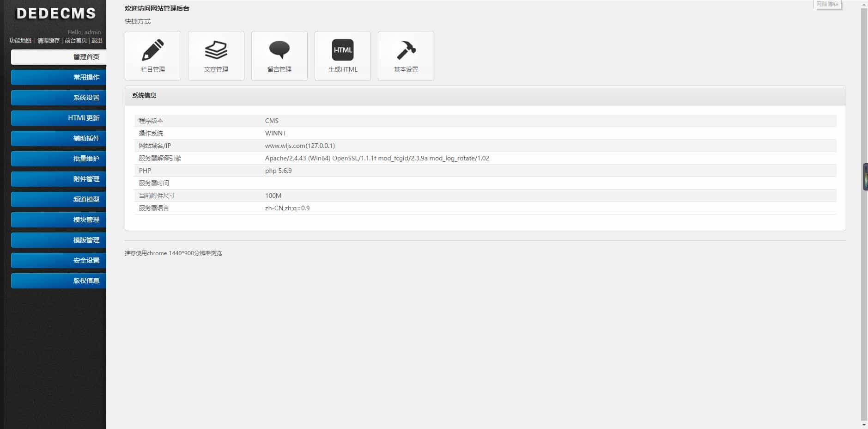Expand the 批量维护 sidebar menu
The height and width of the screenshot is (429, 868).
(x=59, y=159)
